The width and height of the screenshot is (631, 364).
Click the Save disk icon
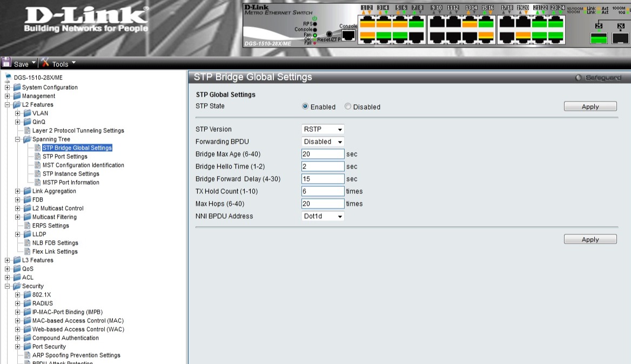(x=6, y=63)
